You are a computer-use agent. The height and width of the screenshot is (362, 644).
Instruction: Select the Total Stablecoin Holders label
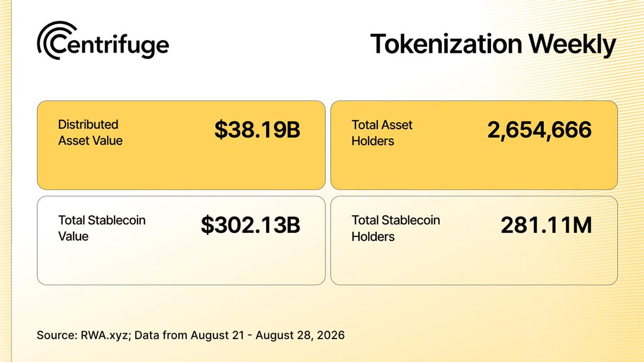pos(396,228)
